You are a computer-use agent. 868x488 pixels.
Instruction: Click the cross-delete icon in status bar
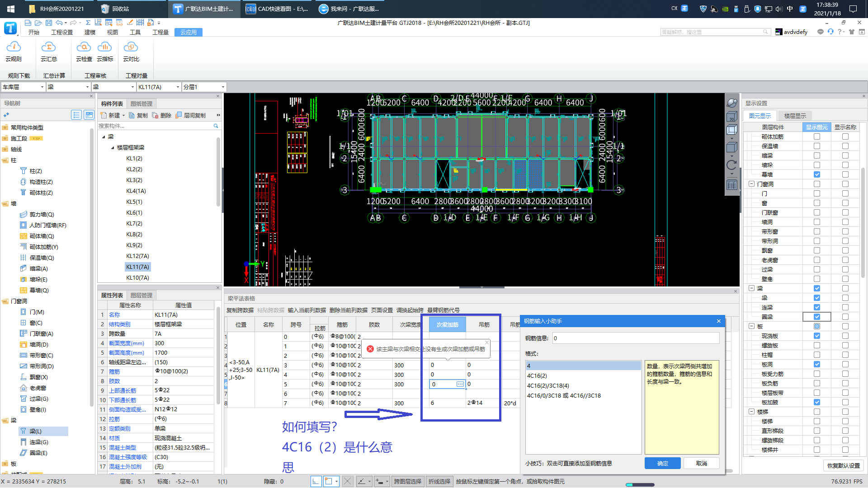[347, 481]
